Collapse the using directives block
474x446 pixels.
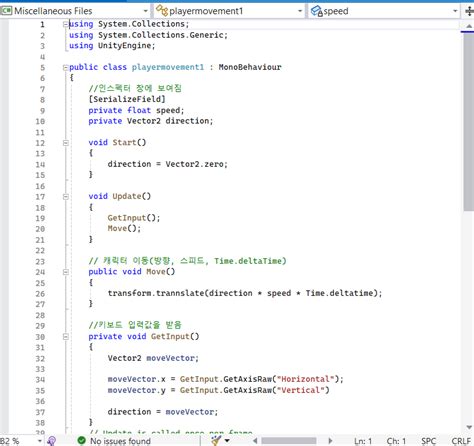pyautogui.click(x=66, y=24)
